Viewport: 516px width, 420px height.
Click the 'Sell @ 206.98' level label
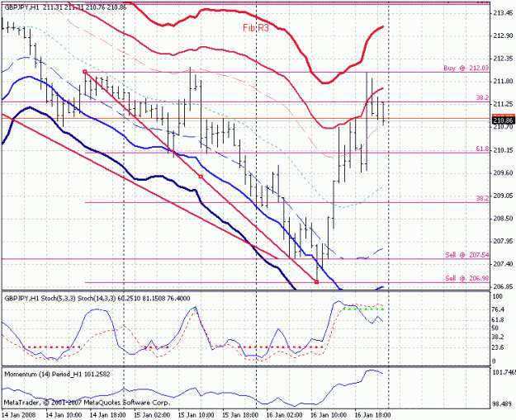tap(467, 278)
